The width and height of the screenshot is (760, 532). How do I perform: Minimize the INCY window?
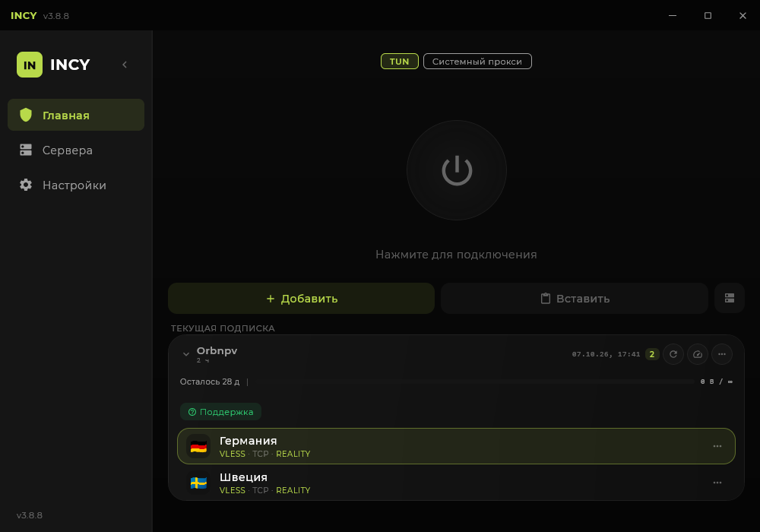(673, 15)
